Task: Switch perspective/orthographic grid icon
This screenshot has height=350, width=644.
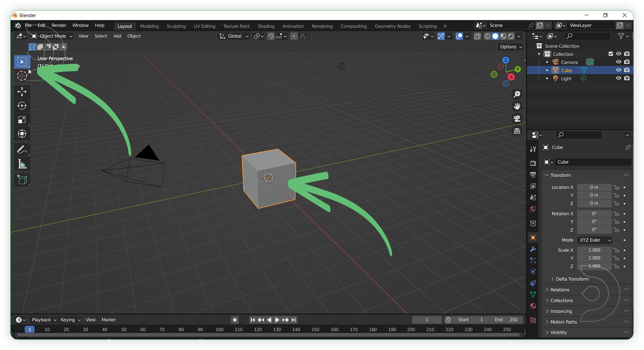Action: coord(517,131)
